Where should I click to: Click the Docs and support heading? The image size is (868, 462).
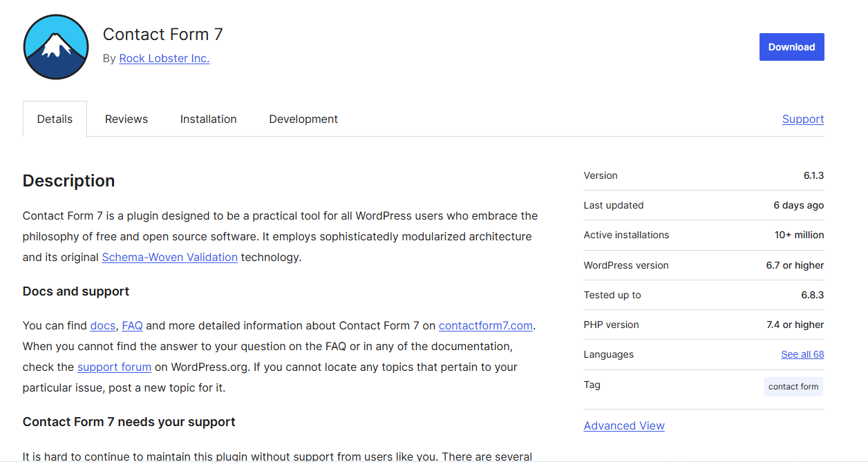[76, 291]
